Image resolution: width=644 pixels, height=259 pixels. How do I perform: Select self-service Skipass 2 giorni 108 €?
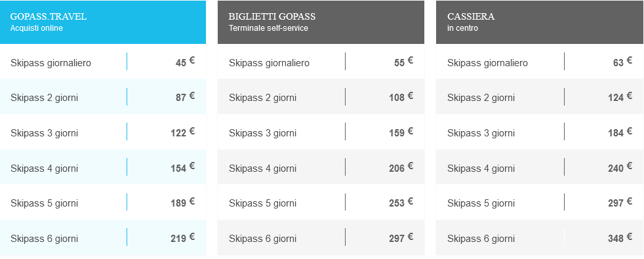(321, 96)
